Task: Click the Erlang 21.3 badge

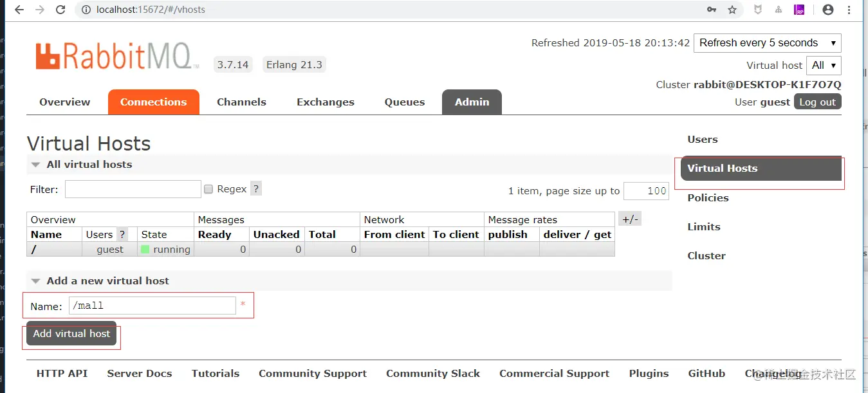Action: pyautogui.click(x=294, y=65)
